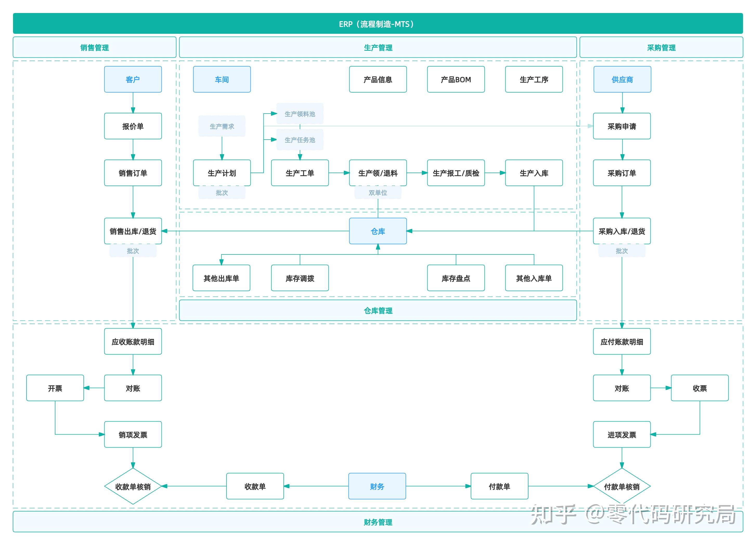The height and width of the screenshot is (545, 756).
Task: Expand the 财务管理 section header
Action: point(378,522)
